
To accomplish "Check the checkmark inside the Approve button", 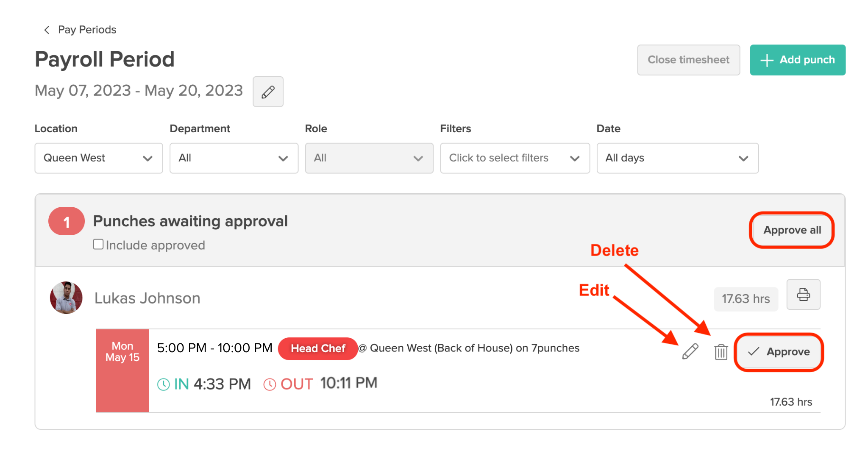I will pyautogui.click(x=753, y=352).
